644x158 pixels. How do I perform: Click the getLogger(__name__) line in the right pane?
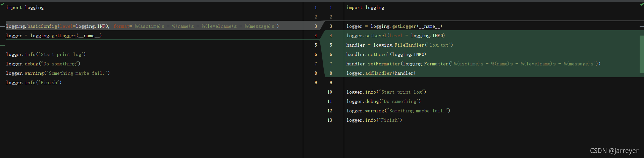point(394,26)
